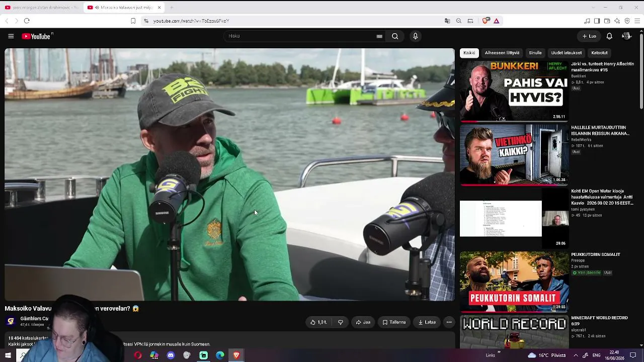This screenshot has height=362, width=644.
Task: Go forward with browser forward arrow
Action: [x=16, y=21]
